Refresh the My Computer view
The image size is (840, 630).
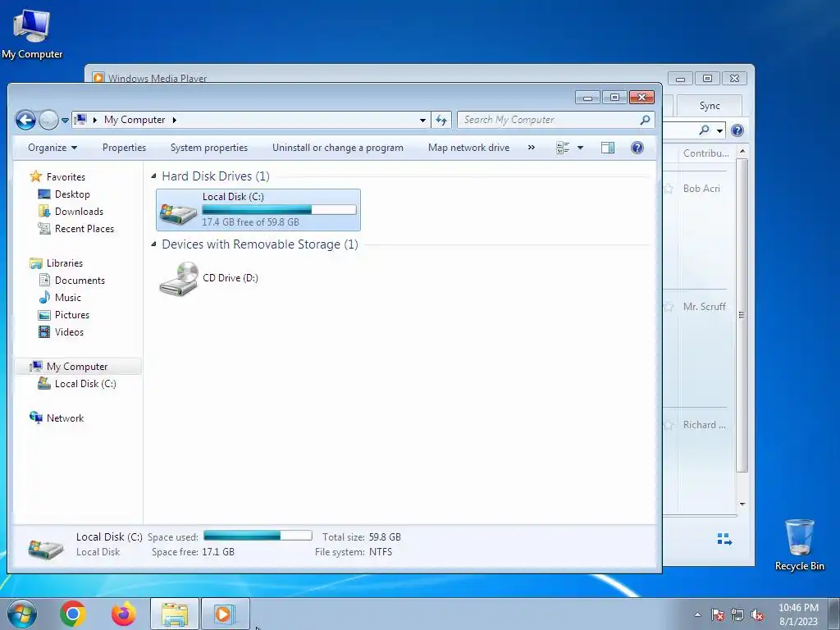point(441,120)
